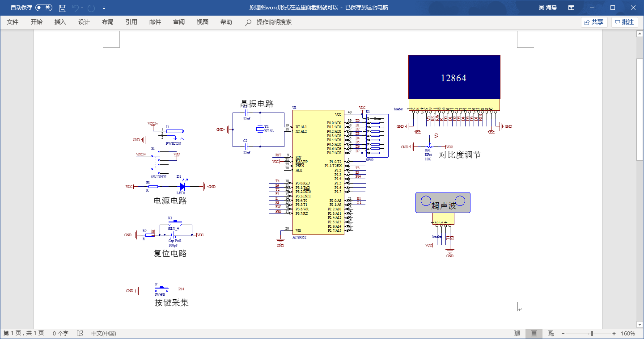The width and height of the screenshot is (644, 339).
Task: Click the Save disk icon
Action: tap(63, 8)
